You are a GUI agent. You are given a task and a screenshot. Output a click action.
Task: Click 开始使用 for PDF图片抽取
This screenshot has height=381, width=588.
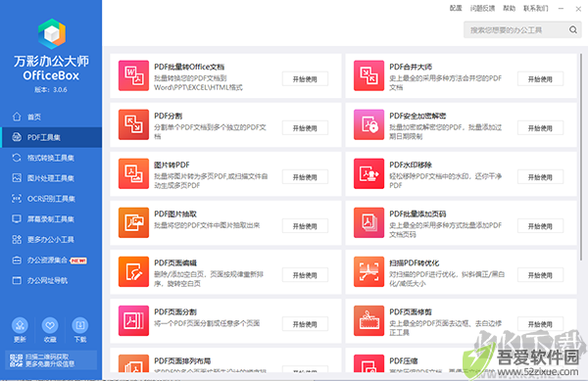[x=305, y=226]
